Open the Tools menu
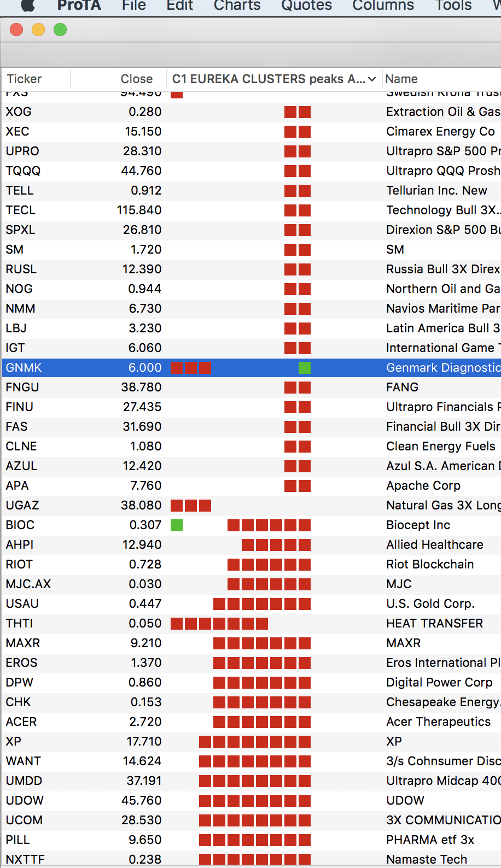This screenshot has height=868, width=501. point(453,5)
